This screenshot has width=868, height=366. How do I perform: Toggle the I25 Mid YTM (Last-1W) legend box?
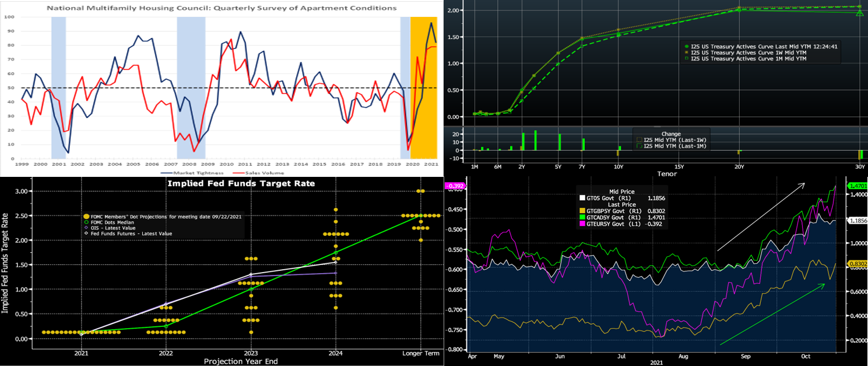coord(639,140)
